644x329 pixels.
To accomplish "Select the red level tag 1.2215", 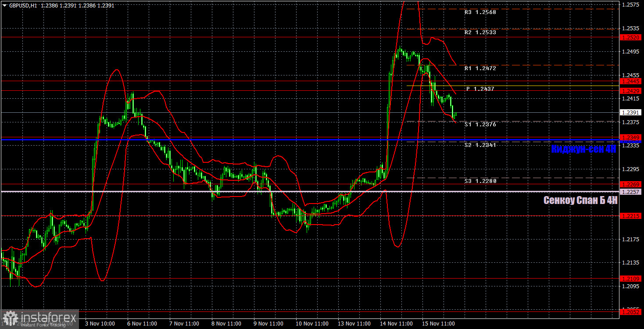I will [x=631, y=216].
